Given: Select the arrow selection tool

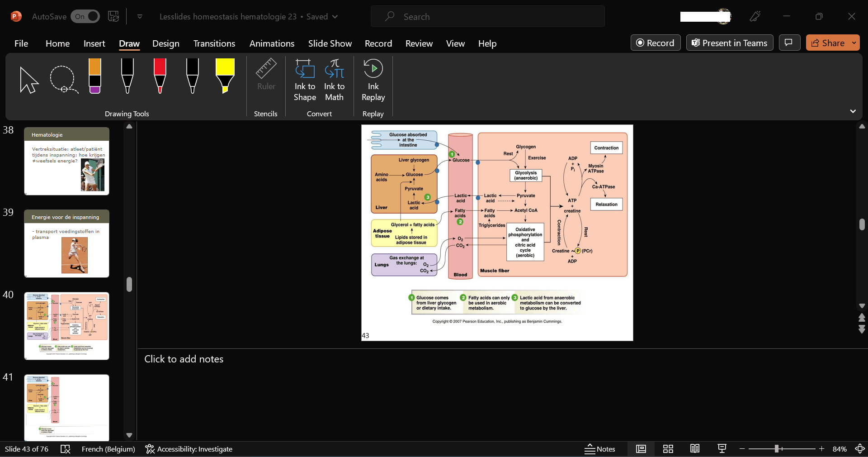Looking at the screenshot, I should click(29, 80).
